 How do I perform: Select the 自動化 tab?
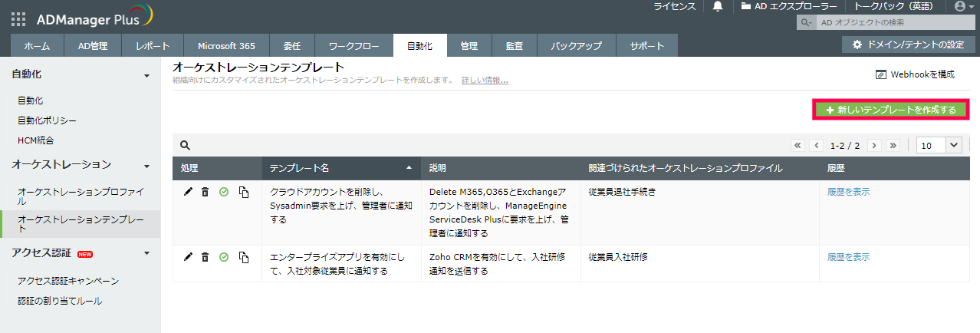pos(420,46)
